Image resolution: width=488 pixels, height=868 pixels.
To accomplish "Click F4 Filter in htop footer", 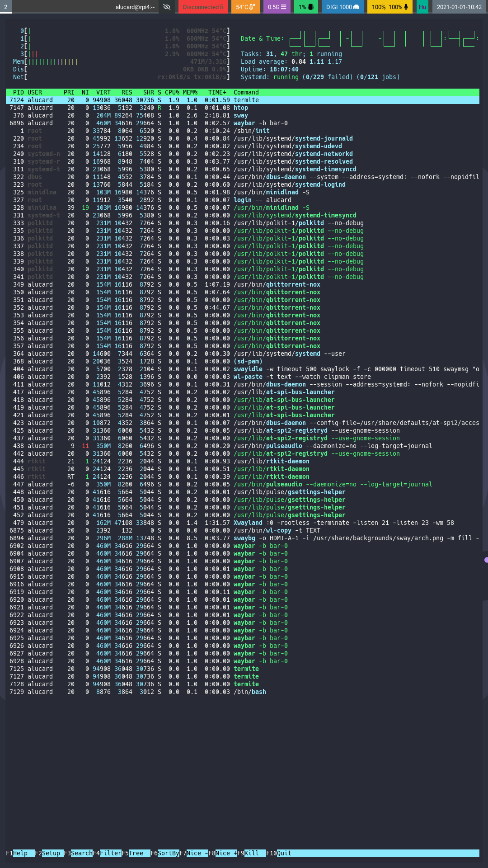I will 107,853.
